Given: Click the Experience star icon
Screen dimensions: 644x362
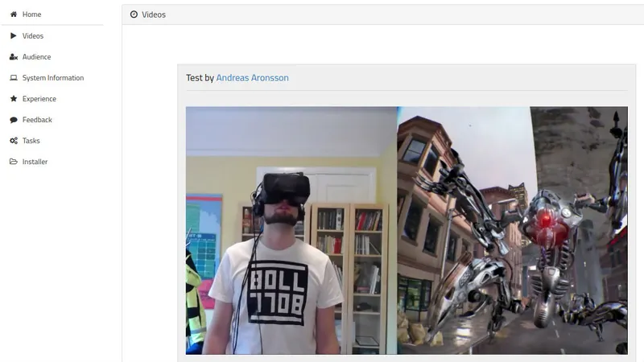Looking at the screenshot, I should [14, 98].
